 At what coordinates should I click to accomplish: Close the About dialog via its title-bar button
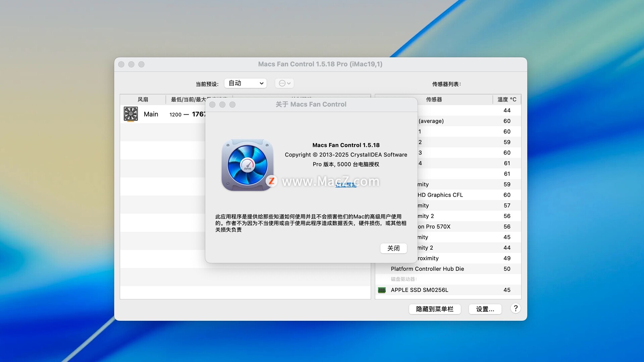tap(212, 105)
